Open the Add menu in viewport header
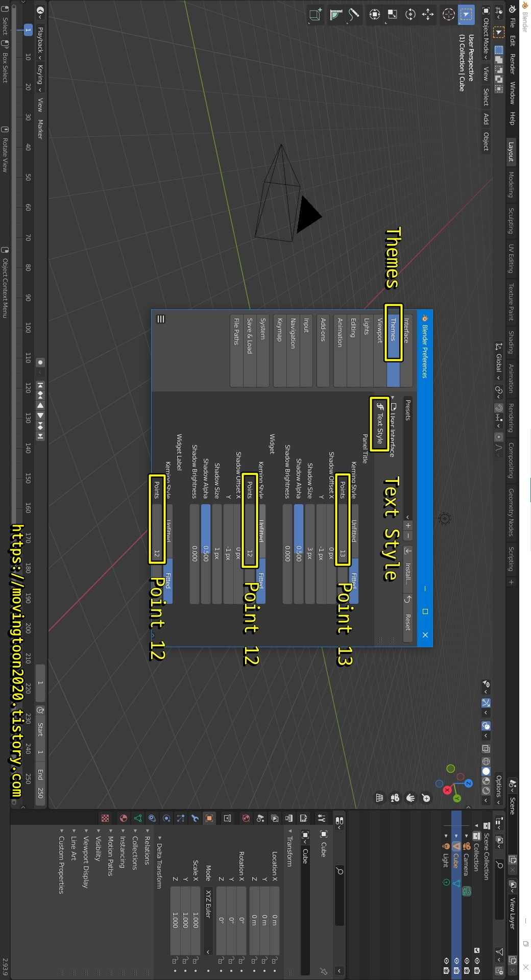This screenshot has height=980, width=531. [x=486, y=118]
